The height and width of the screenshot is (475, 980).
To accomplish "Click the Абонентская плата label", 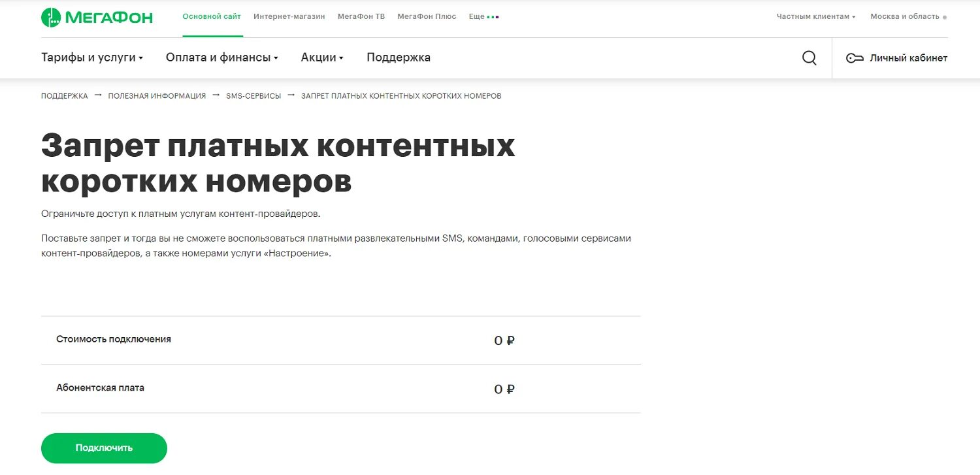I will pyautogui.click(x=100, y=387).
